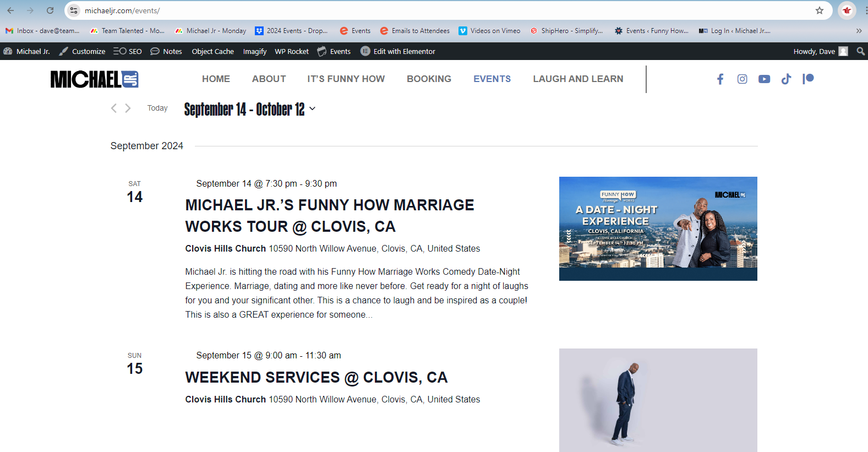868x452 pixels.
Task: Open the Funny How Marriage Works Tour event
Action: [329, 216]
